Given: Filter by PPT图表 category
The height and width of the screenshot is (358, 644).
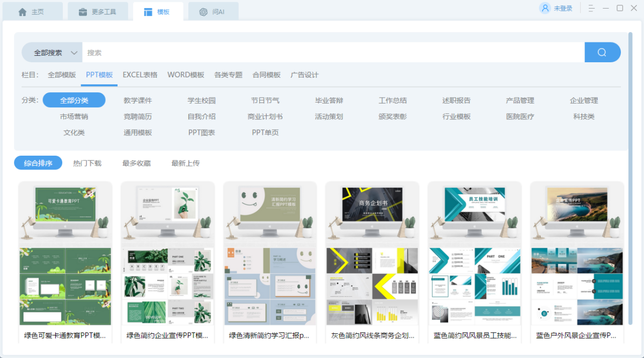Looking at the screenshot, I should [x=202, y=133].
